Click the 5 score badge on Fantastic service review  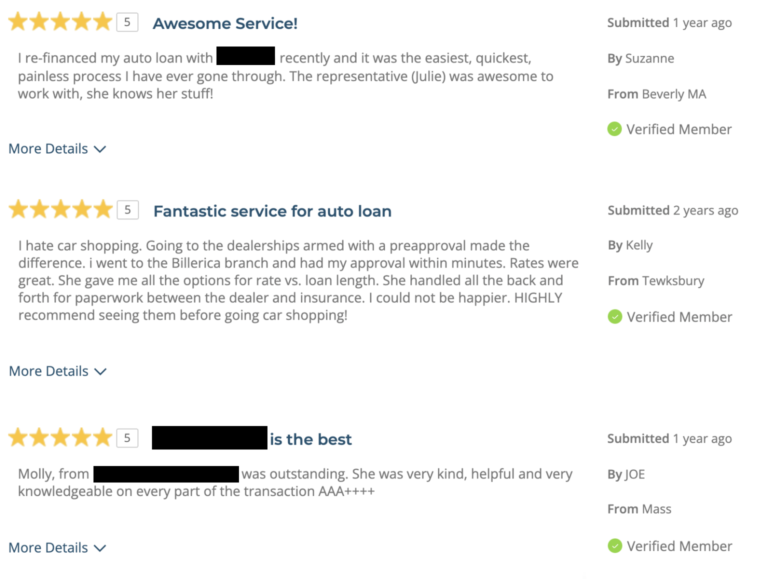tap(127, 210)
